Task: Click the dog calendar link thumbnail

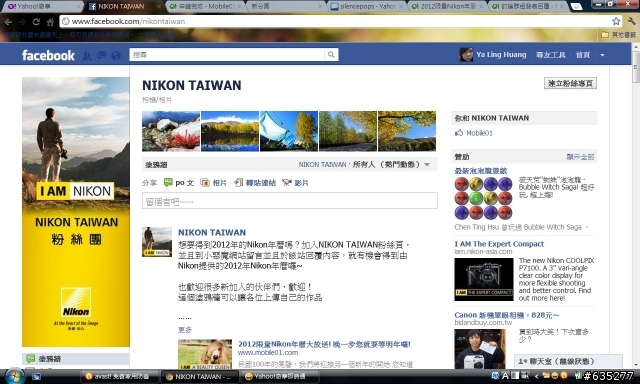Action: pos(205,354)
